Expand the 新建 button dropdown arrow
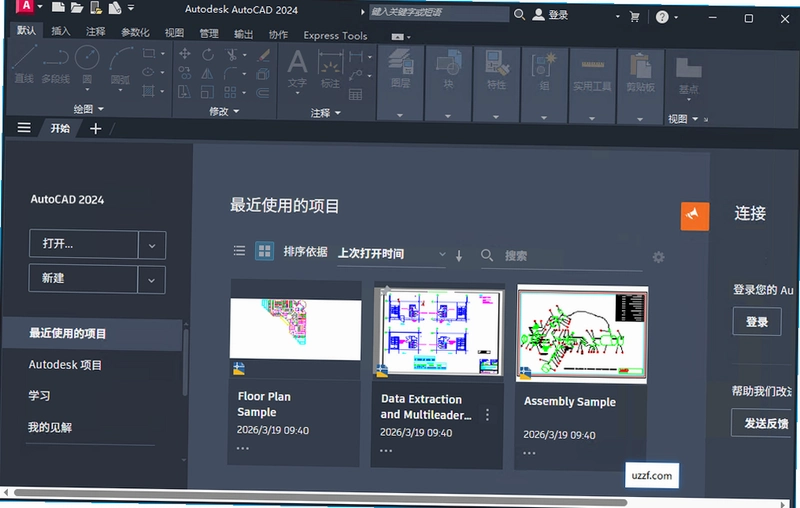Screen dimensions: 800x508 pos(152,280)
